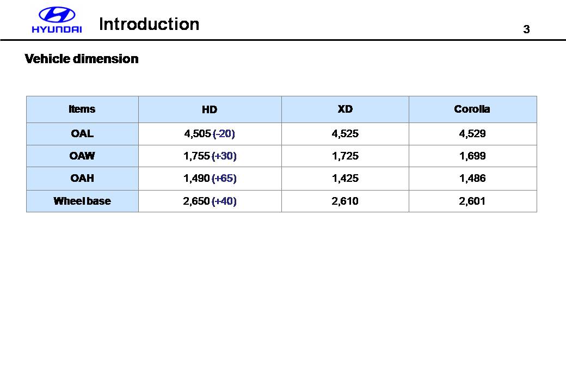The width and height of the screenshot is (566, 392).
Task: Select the 1,755 (+30) cell
Action: coord(210,156)
